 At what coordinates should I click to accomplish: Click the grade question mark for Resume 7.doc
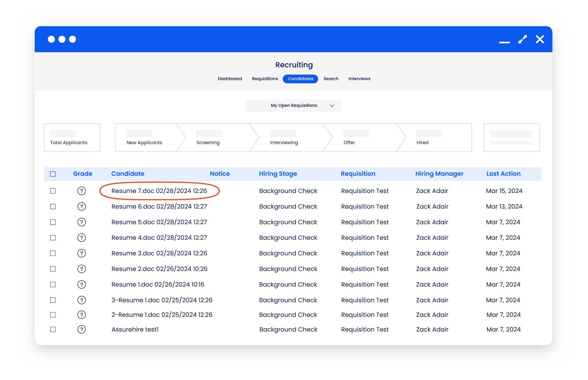click(82, 191)
